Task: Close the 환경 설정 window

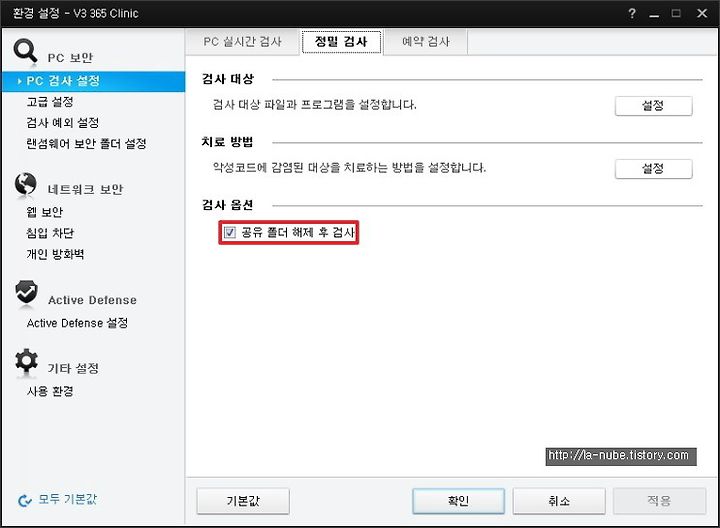Action: [x=702, y=13]
